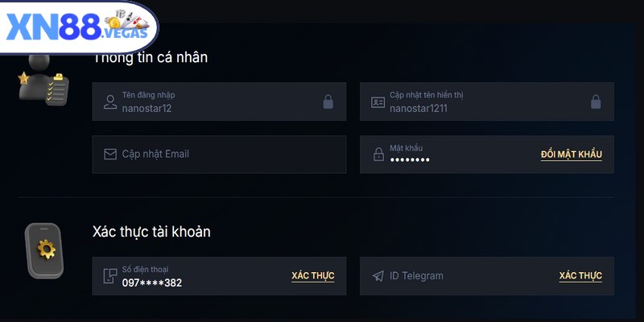Click the Telegram paper plane icon
The image size is (644, 322).
tap(378, 276)
